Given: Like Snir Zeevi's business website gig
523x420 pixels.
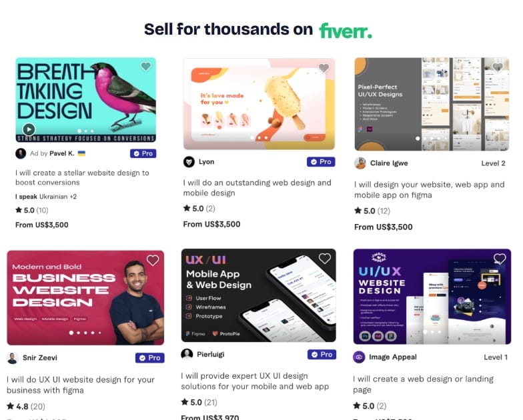Looking at the screenshot, I should tap(153, 260).
